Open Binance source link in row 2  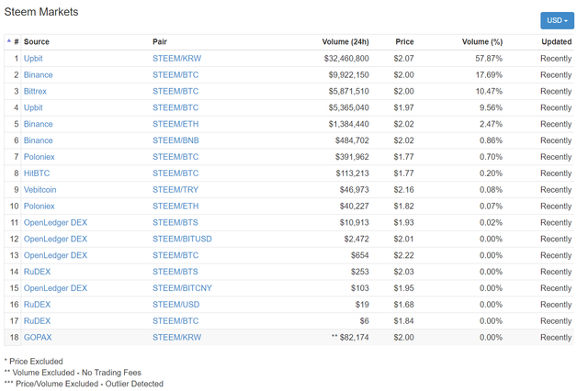[x=38, y=75]
